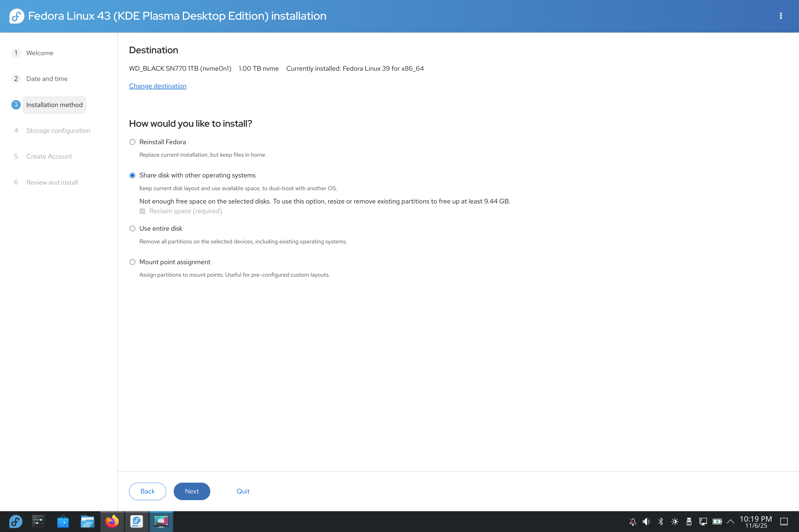Choose Mount point assignment option
The width and height of the screenshot is (799, 532).
tap(132, 262)
